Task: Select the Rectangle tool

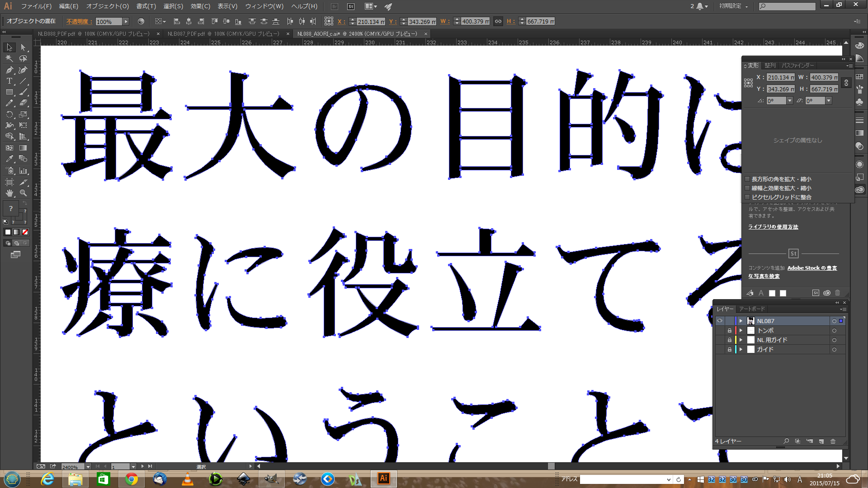Action: click(9, 92)
